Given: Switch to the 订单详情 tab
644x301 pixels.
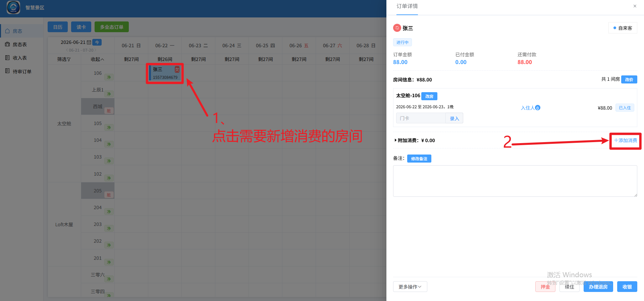Looking at the screenshot, I should coord(407,6).
